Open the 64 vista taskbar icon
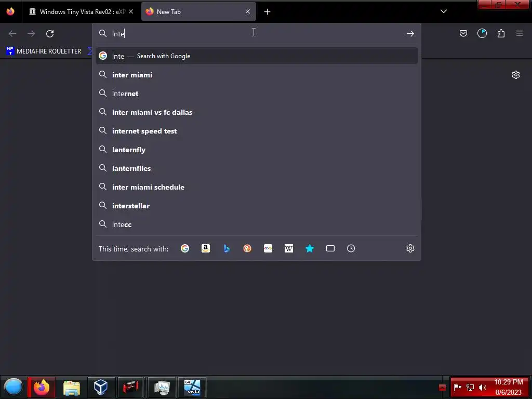This screenshot has height=399, width=532. tap(192, 387)
